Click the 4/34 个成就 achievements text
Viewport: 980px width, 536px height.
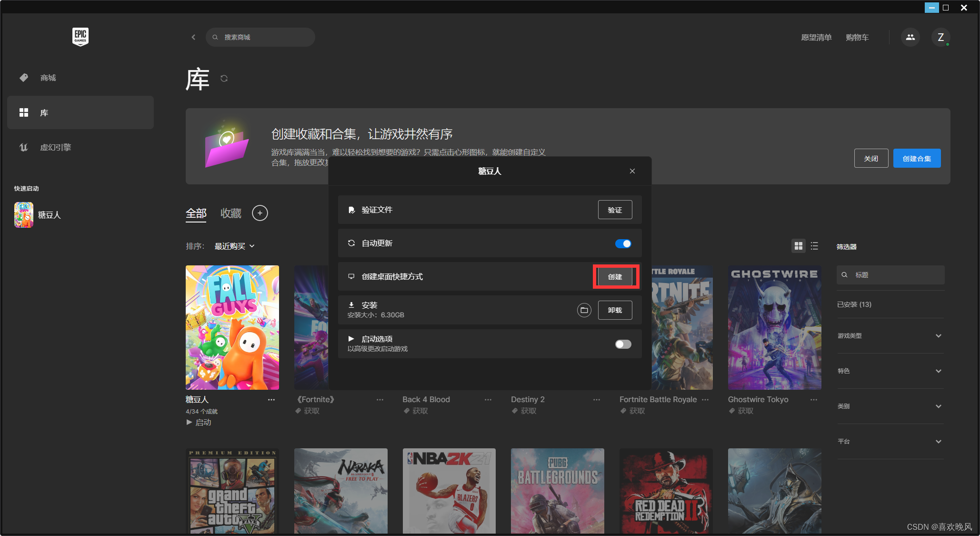pyautogui.click(x=201, y=412)
